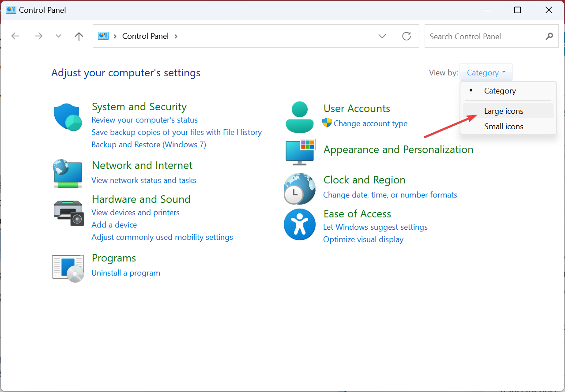Click the Hardware and Sound printer icon
This screenshot has height=392, width=565.
click(x=68, y=213)
